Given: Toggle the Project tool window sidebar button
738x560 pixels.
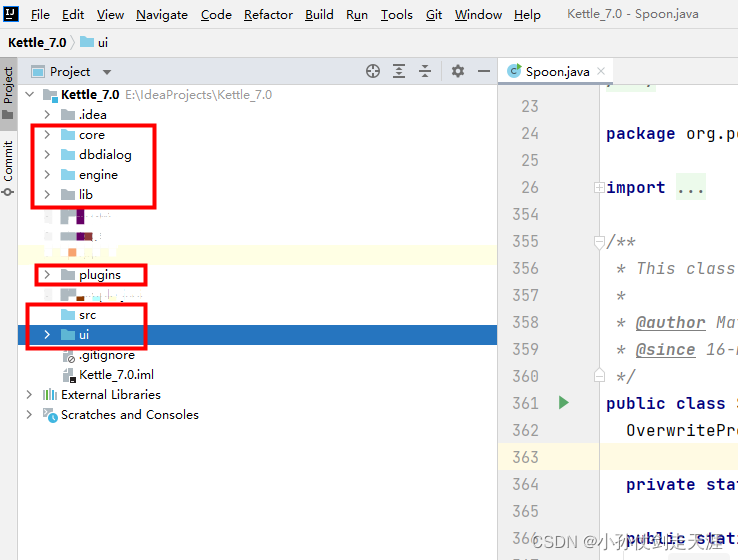Looking at the screenshot, I should click(8, 93).
